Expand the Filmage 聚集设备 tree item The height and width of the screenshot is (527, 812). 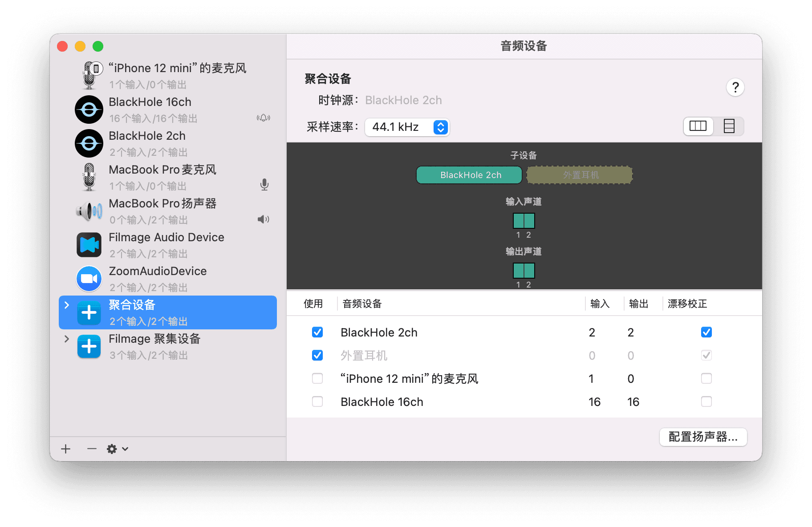pos(67,339)
